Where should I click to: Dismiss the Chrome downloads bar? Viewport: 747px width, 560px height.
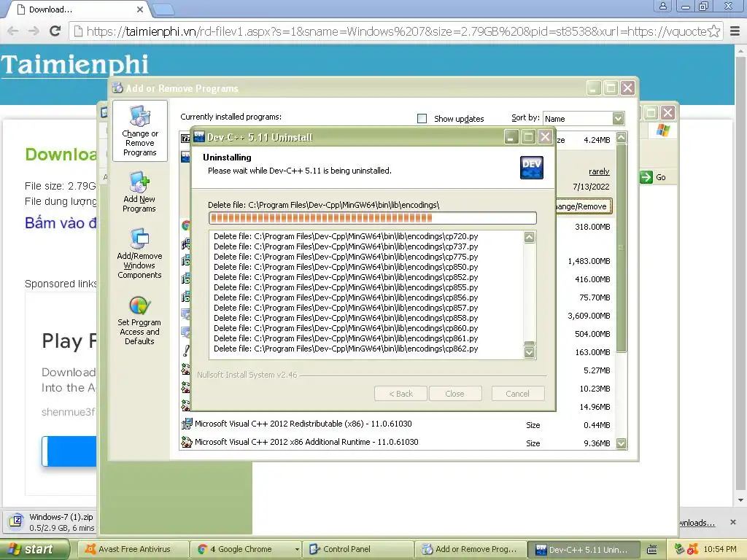click(x=733, y=522)
